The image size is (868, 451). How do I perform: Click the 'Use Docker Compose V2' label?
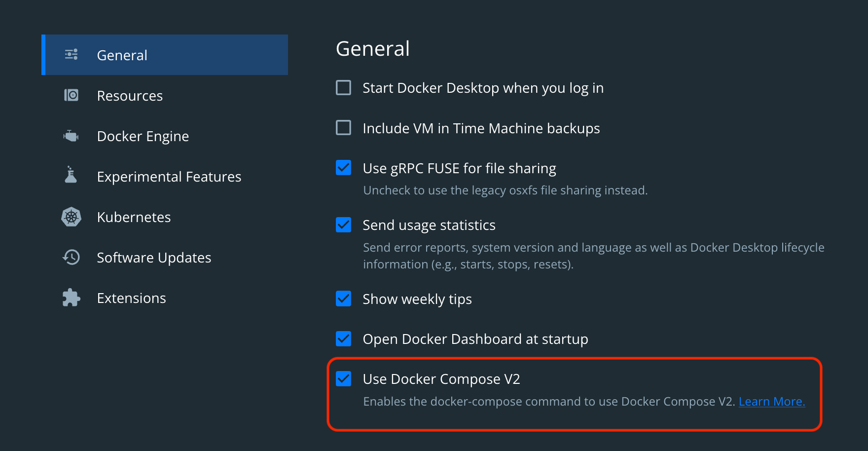441,379
